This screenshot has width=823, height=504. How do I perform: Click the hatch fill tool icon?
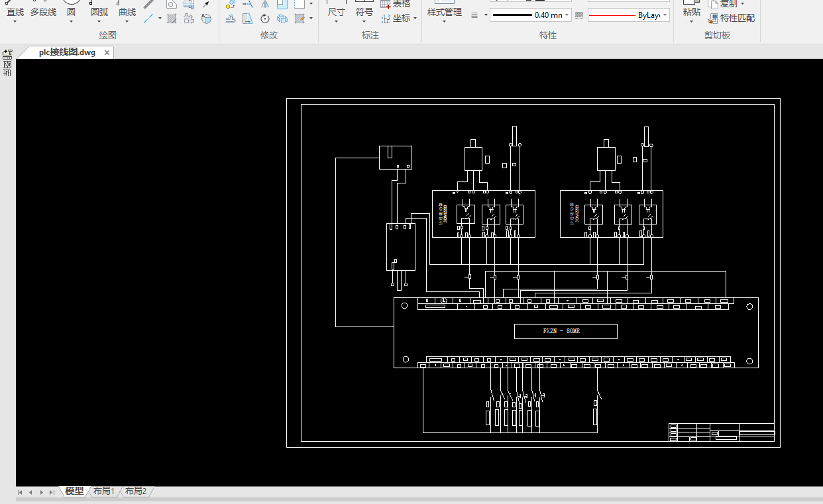pos(172,19)
